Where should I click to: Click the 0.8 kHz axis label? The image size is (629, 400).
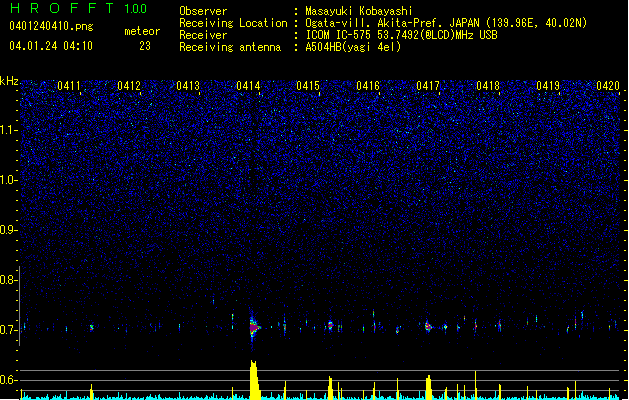click(x=8, y=280)
